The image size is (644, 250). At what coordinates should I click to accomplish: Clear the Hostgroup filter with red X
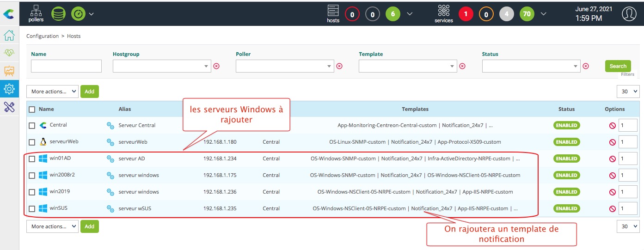(x=216, y=66)
